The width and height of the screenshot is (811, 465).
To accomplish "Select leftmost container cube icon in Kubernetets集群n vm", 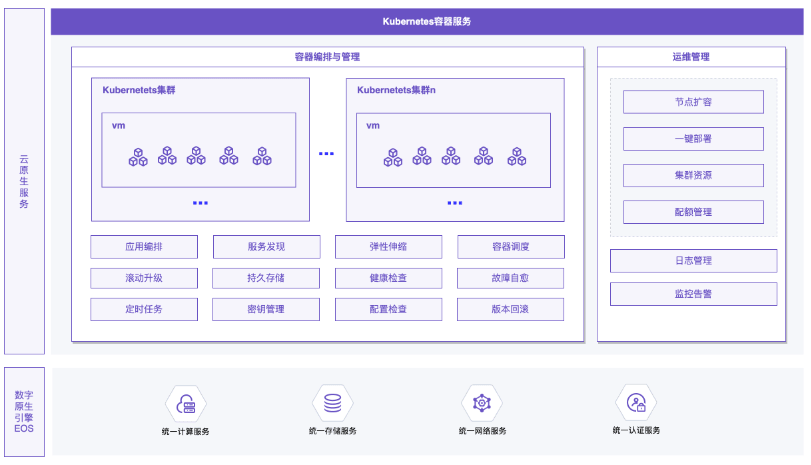I will pyautogui.click(x=393, y=157).
